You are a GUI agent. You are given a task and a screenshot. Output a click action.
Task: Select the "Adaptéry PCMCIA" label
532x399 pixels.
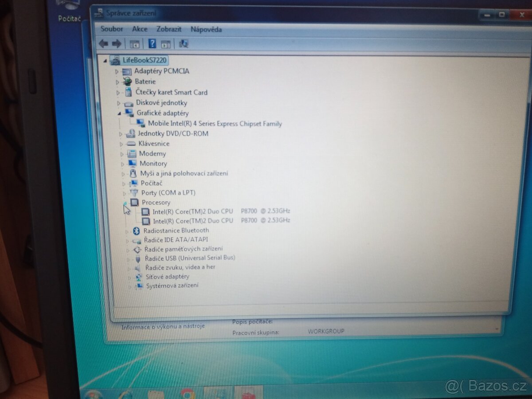[162, 71]
